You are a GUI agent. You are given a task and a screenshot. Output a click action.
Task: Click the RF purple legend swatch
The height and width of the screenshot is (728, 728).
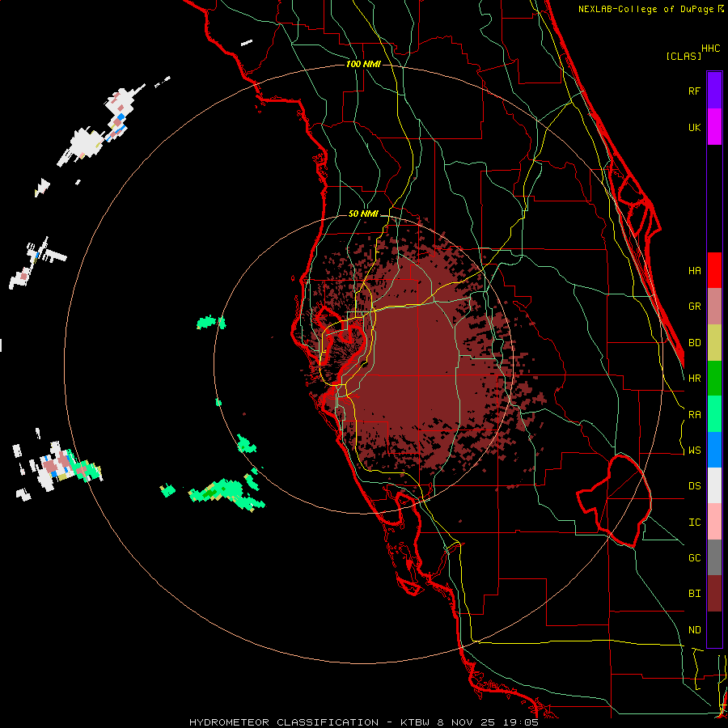coord(714,90)
